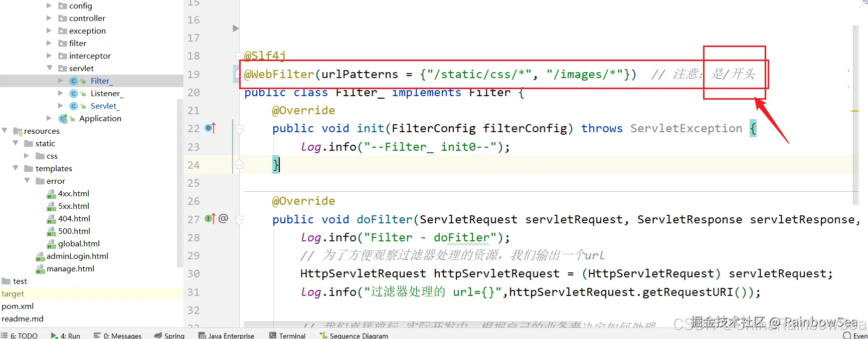The height and width of the screenshot is (339, 868).
Task: Select the Filter_ class in tree
Action: pyautogui.click(x=101, y=81)
